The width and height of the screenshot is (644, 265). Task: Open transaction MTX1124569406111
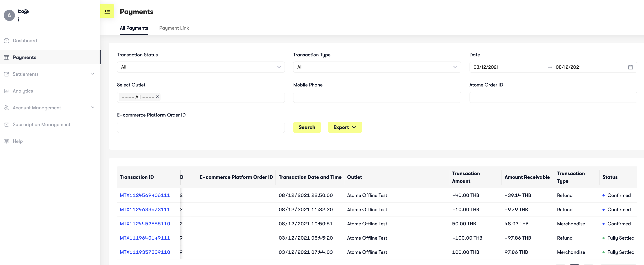(145, 195)
